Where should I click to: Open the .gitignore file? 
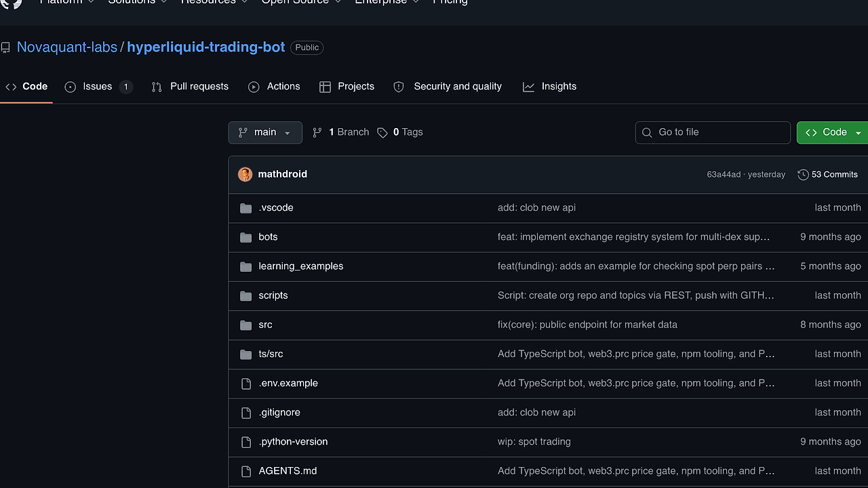(279, 412)
